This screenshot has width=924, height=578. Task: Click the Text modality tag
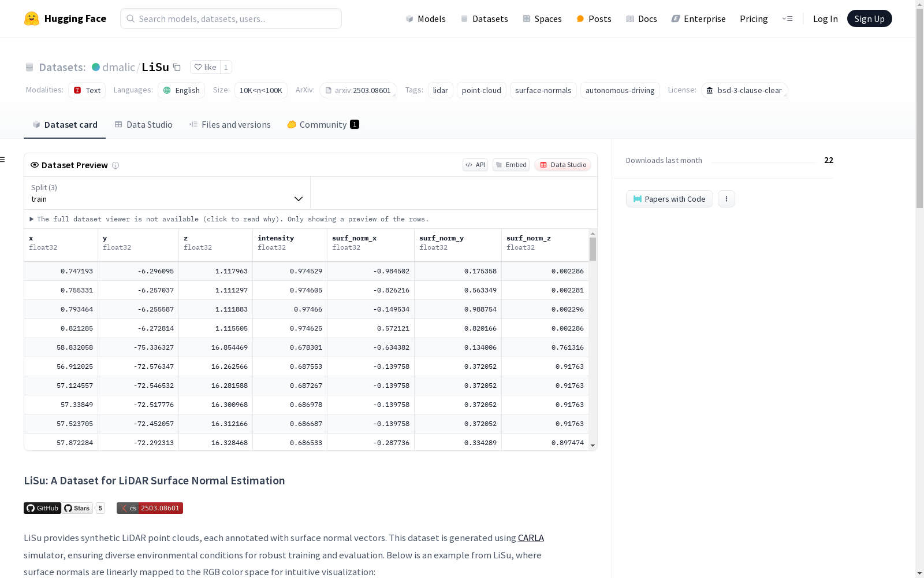pos(87,90)
